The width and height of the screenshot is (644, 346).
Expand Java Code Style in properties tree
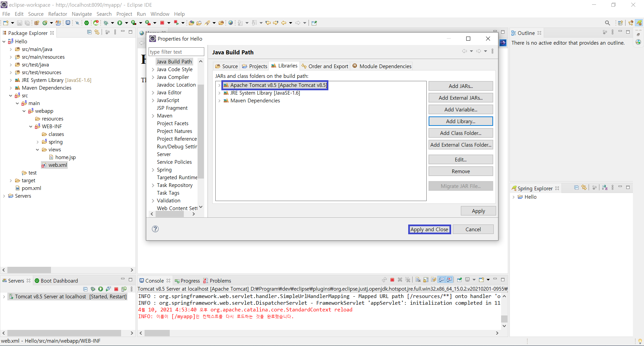[153, 69]
